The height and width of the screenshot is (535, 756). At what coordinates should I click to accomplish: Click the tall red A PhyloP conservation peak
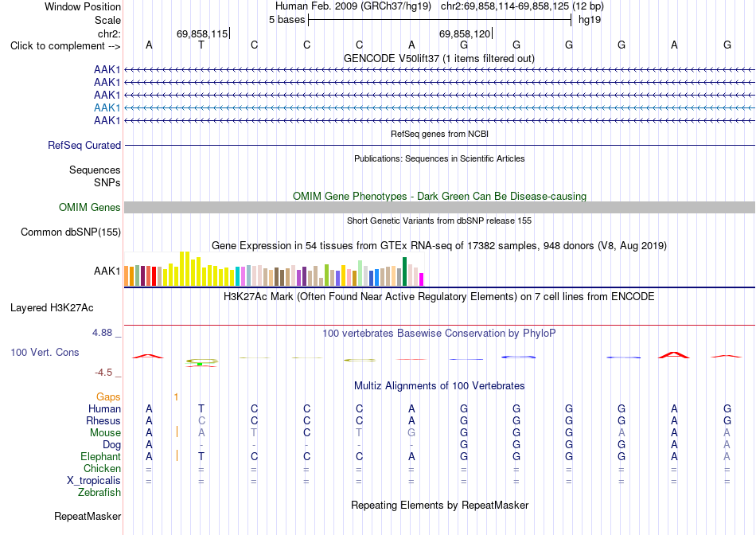tap(674, 355)
